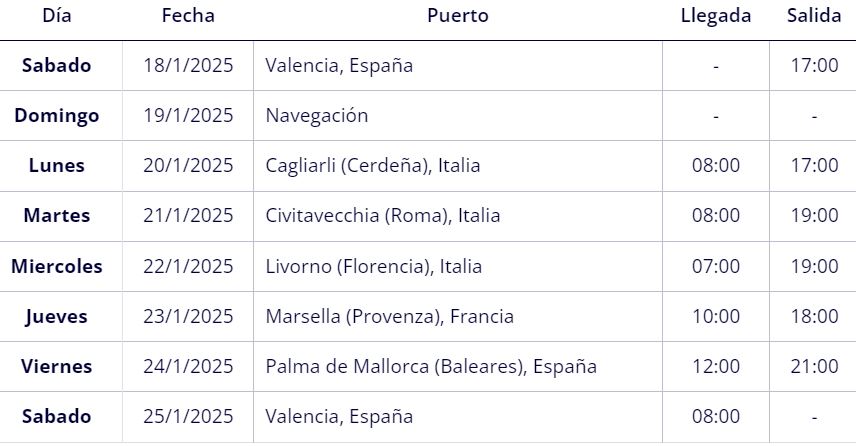Click the Llegada column header

[x=716, y=15]
